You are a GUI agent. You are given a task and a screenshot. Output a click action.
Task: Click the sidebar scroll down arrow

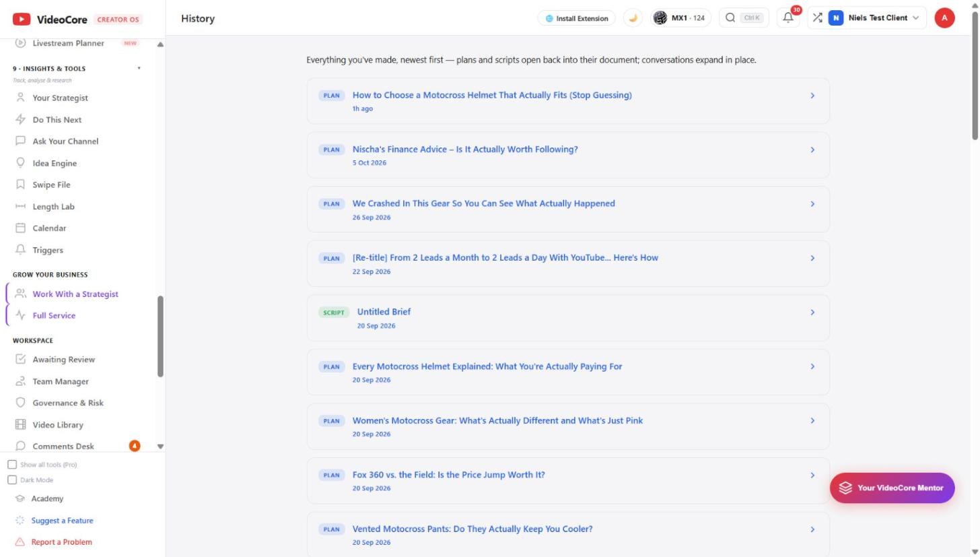[x=160, y=447]
